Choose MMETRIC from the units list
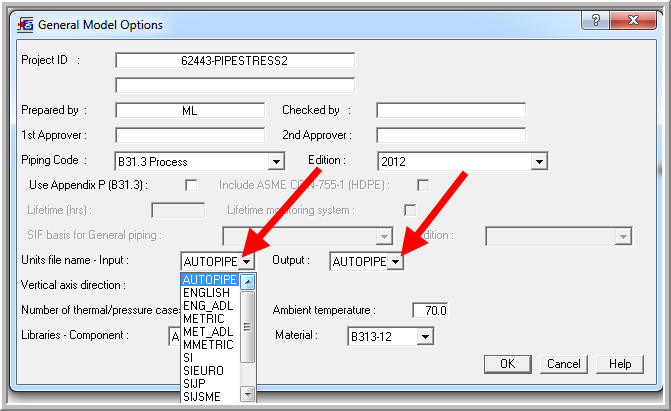Image resolution: width=671 pixels, height=411 pixels. [x=210, y=345]
